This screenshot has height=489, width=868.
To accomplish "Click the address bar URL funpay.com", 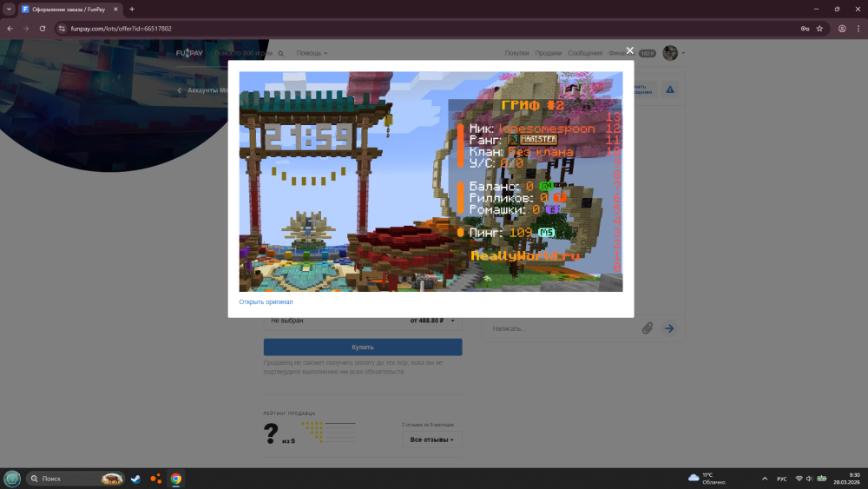I will [x=122, y=29].
